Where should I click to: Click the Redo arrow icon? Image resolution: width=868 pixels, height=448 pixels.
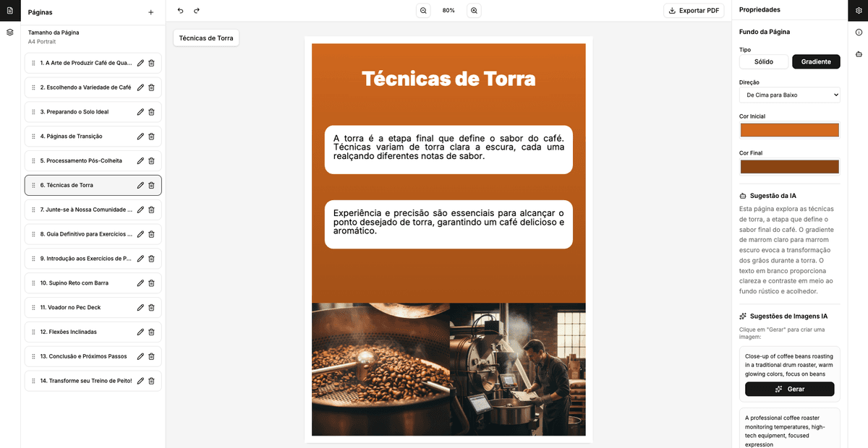196,10
